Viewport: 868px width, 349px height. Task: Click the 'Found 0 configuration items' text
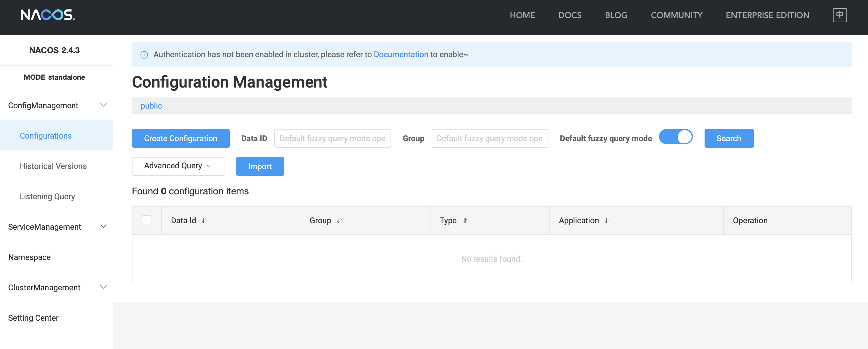pos(190,191)
